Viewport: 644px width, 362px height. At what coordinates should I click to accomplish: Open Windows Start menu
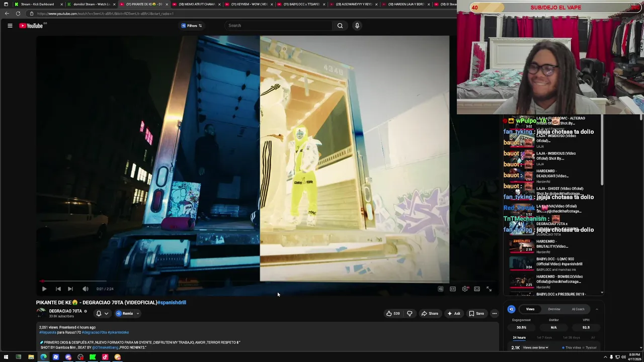(6, 357)
